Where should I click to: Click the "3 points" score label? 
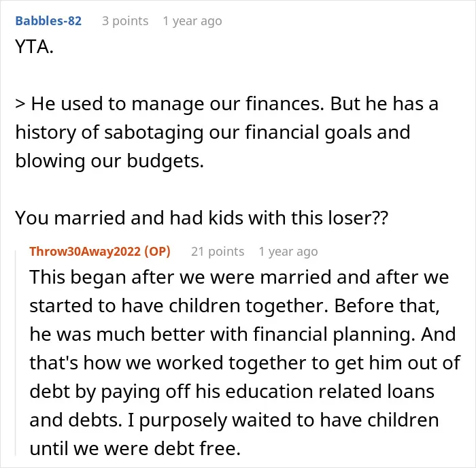(125, 21)
